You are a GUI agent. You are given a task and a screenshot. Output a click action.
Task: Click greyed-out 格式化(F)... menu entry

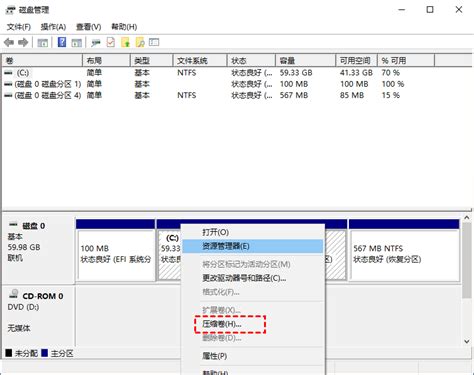(252, 292)
